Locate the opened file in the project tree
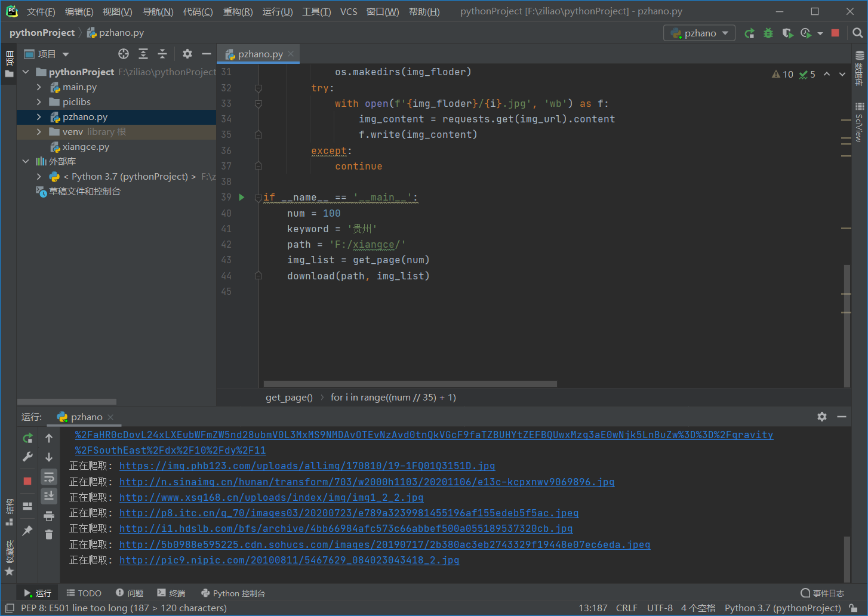This screenshot has height=616, width=868. (124, 54)
